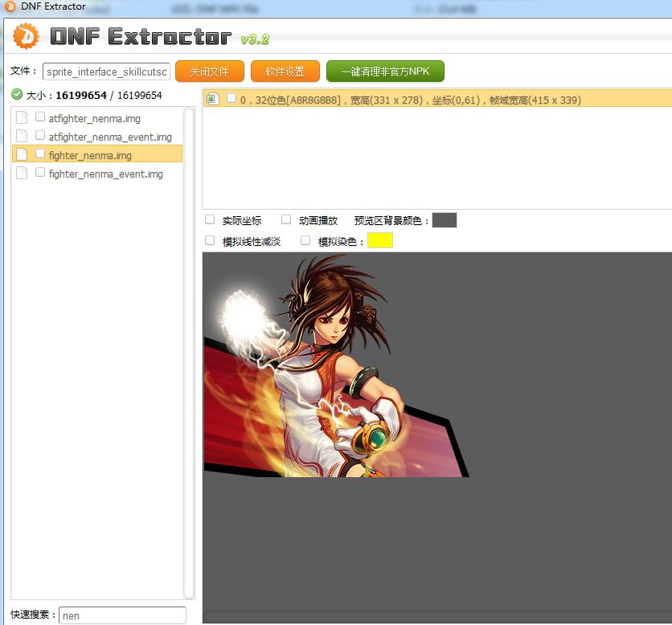The height and width of the screenshot is (625, 672).
Task: Select frame 0 32位色 row text
Action: [410, 100]
